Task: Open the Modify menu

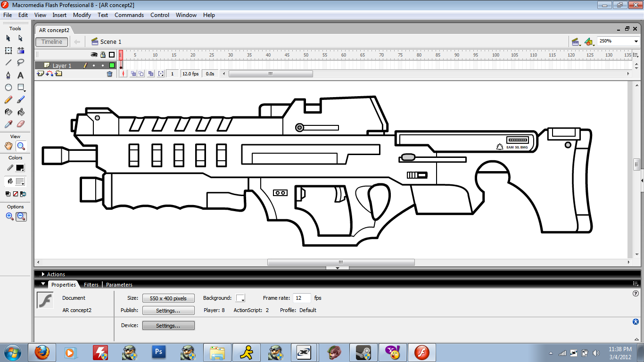Action: tap(82, 15)
